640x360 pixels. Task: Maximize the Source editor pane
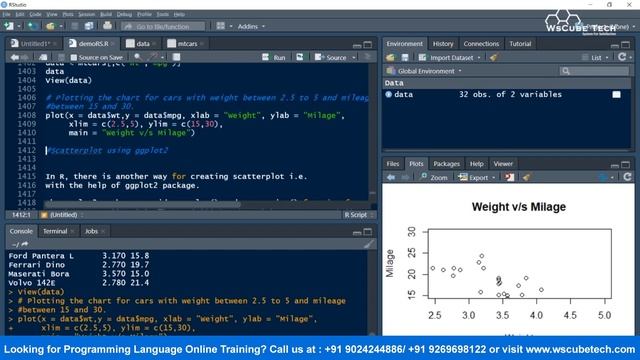pyautogui.click(x=368, y=44)
